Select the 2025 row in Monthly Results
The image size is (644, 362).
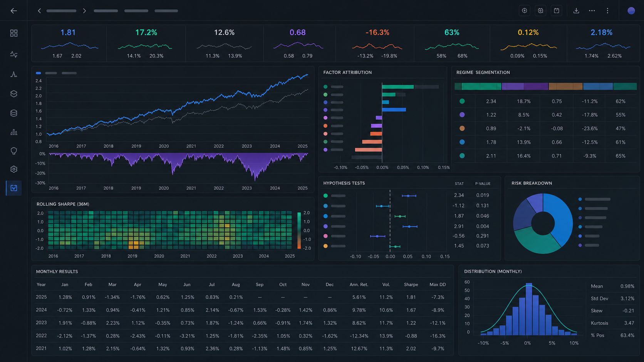[242, 297]
